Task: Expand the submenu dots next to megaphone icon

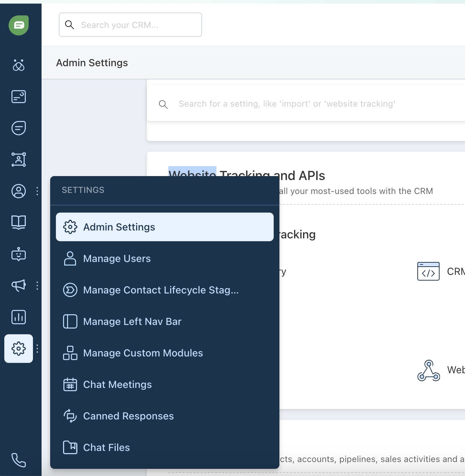Action: tap(37, 285)
